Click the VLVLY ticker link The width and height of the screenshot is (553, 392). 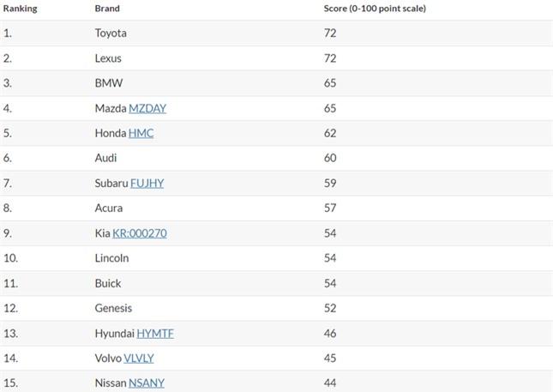[139, 358]
